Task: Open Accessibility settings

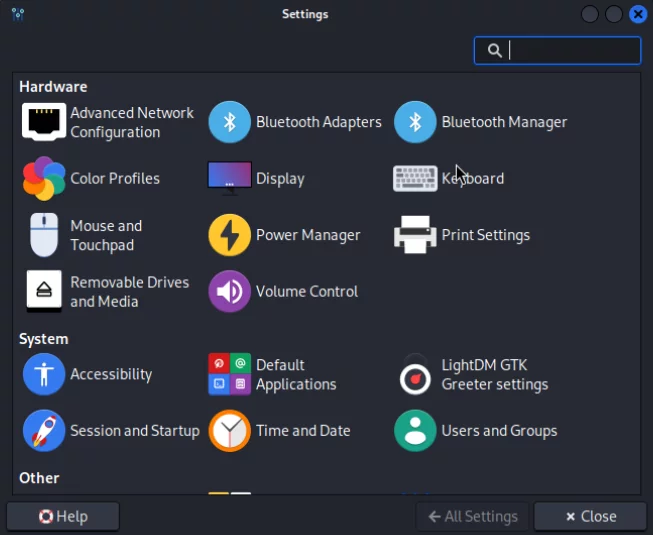Action: [x=88, y=375]
